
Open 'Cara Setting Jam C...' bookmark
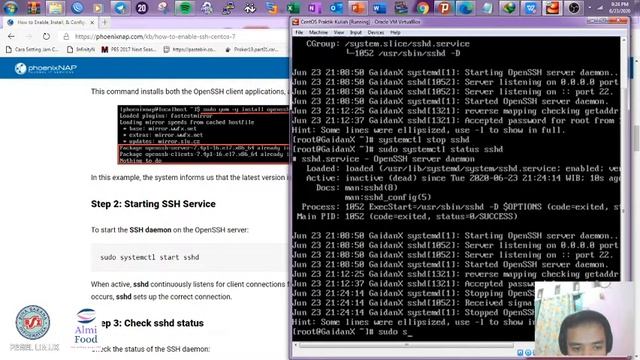pyautogui.click(x=33, y=49)
